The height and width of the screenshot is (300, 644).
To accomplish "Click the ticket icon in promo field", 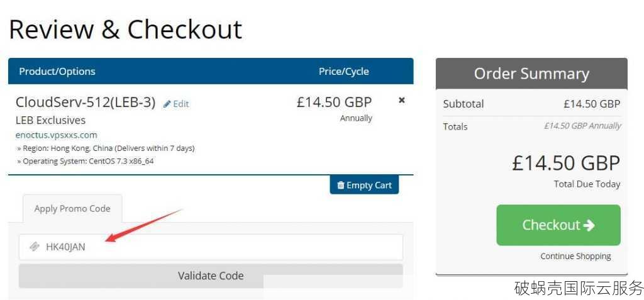I will 35,247.
